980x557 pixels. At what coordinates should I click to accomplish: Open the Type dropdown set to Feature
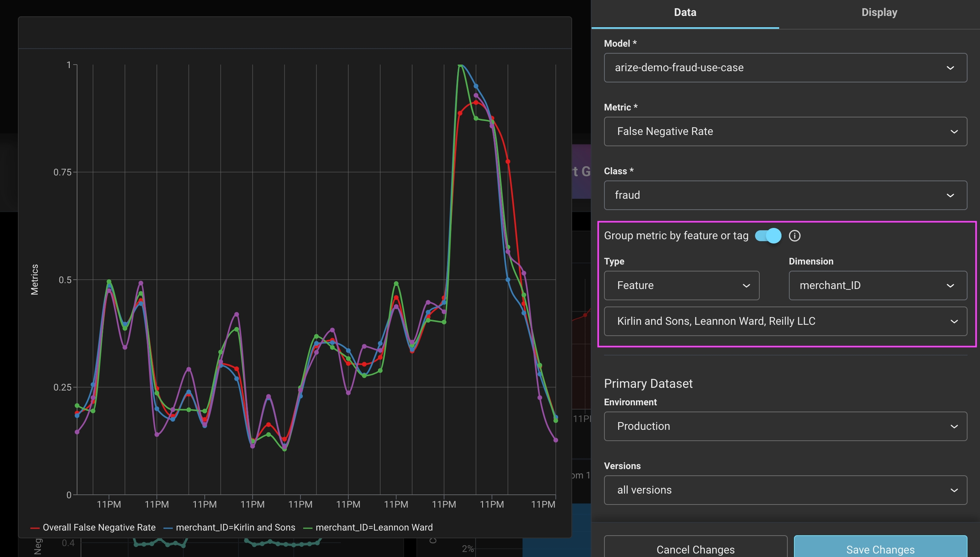[681, 285]
